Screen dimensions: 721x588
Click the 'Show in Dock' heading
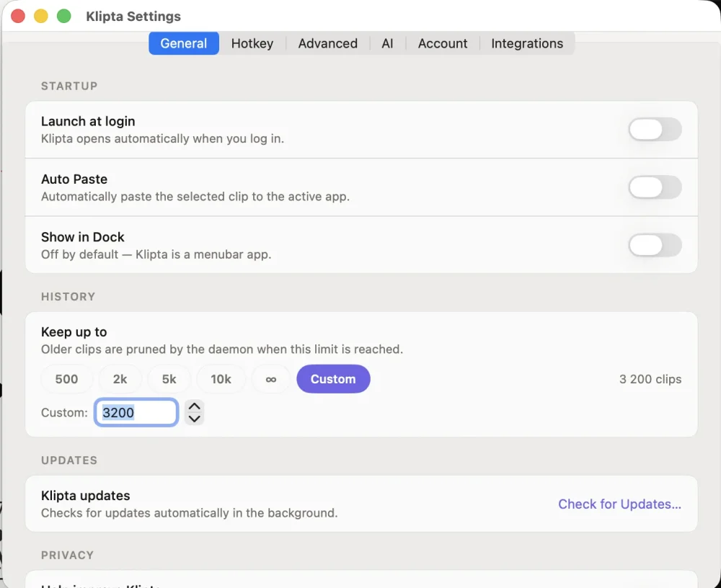pyautogui.click(x=83, y=237)
